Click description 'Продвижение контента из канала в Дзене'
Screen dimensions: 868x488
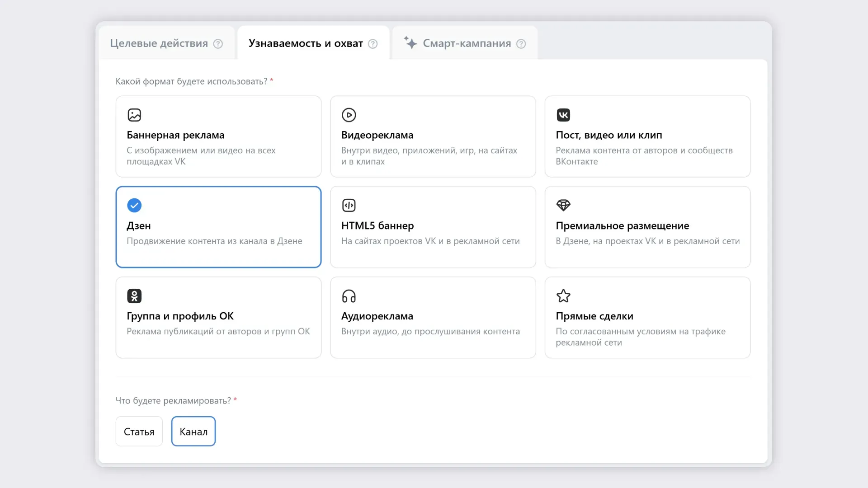[214, 241]
